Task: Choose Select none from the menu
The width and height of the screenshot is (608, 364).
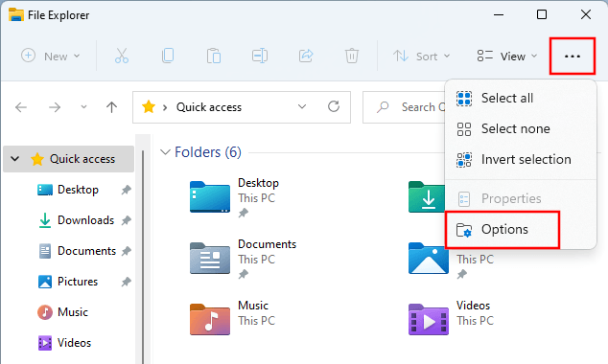Action: pyautogui.click(x=521, y=128)
